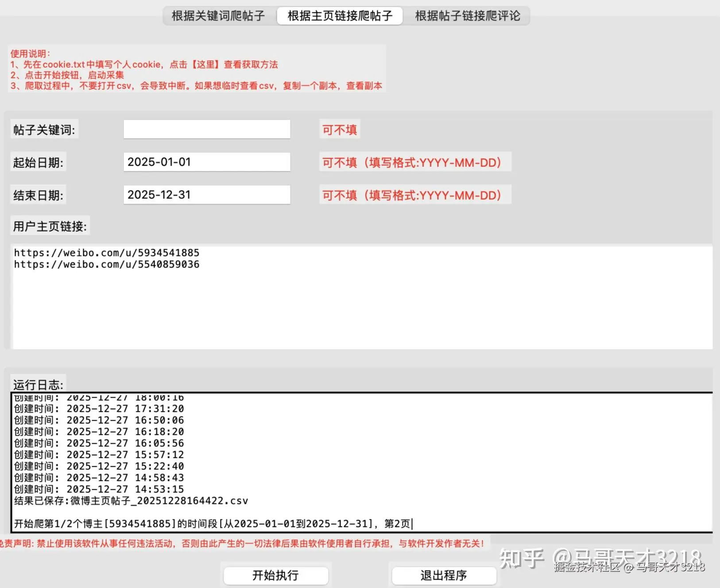Click the log line with time 15:22:40
This screenshot has width=720, height=588.
(x=99, y=466)
